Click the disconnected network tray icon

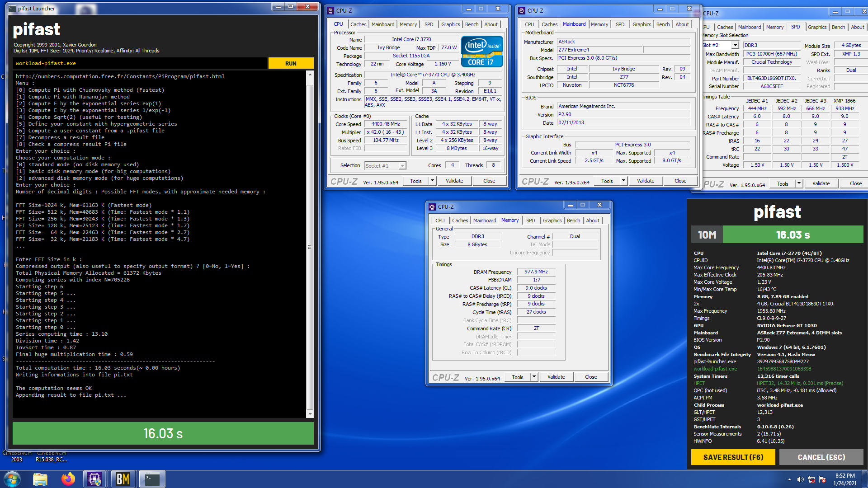point(811,479)
